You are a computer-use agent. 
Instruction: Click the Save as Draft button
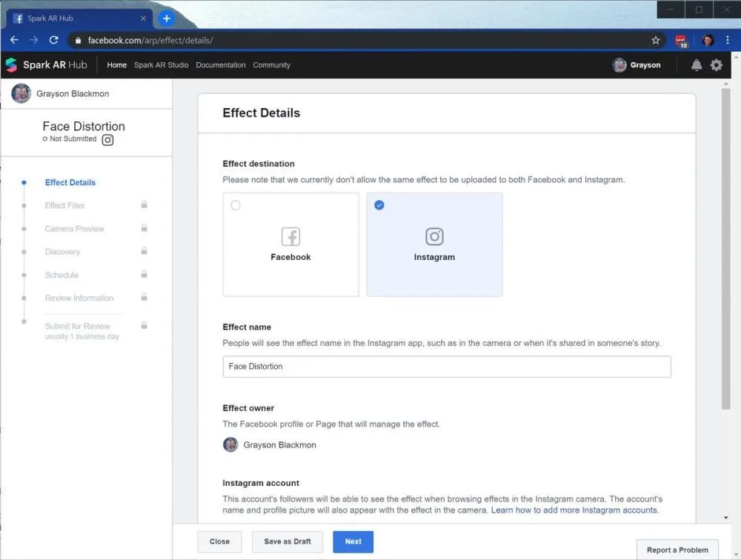[x=288, y=541]
